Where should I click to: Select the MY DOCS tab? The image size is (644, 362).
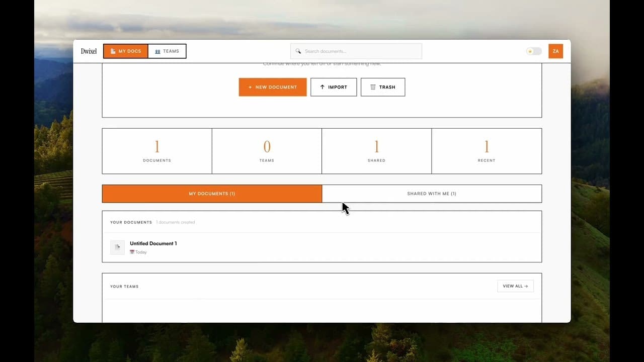[x=125, y=51]
